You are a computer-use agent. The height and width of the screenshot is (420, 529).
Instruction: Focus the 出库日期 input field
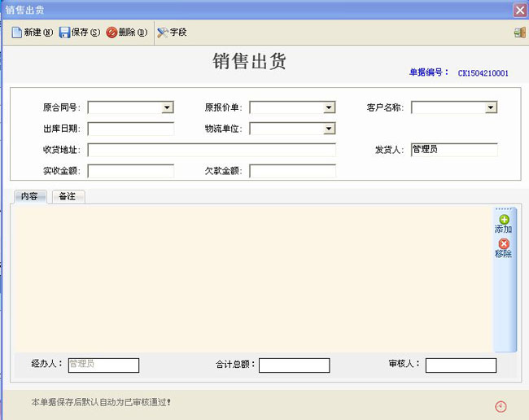tap(131, 129)
